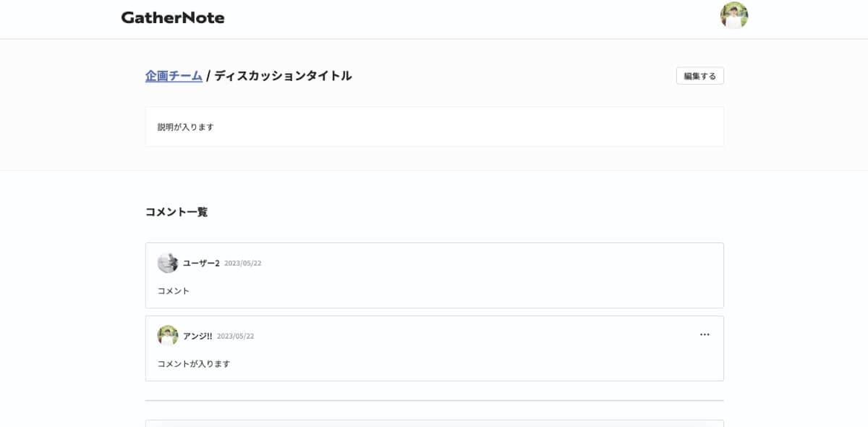Viewport: 868px width, 427px height.
Task: Select the アンジ!! comment card
Action: [x=434, y=349]
